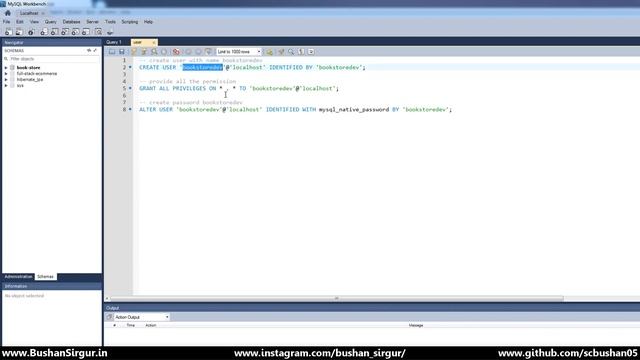The width and height of the screenshot is (640, 360).
Task: Toggle invisible characters display icon
Action: click(x=301, y=52)
